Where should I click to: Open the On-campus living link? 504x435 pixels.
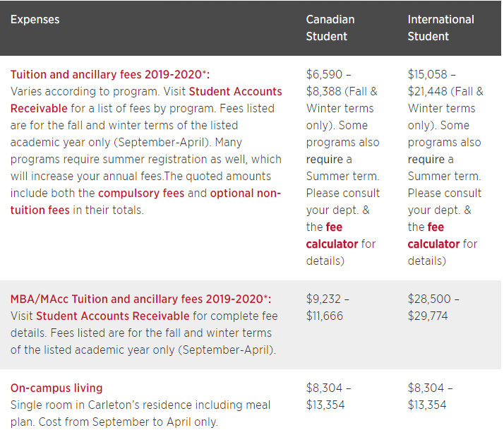(x=56, y=388)
